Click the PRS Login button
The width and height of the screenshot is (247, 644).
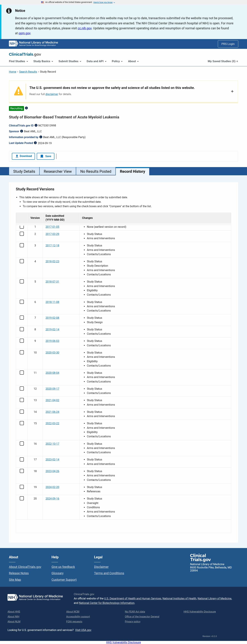click(x=228, y=44)
